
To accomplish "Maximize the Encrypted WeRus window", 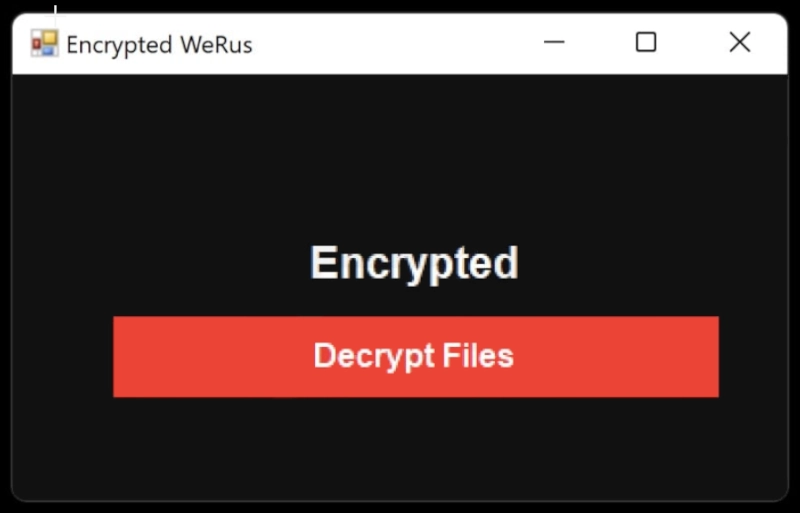I will [x=646, y=42].
